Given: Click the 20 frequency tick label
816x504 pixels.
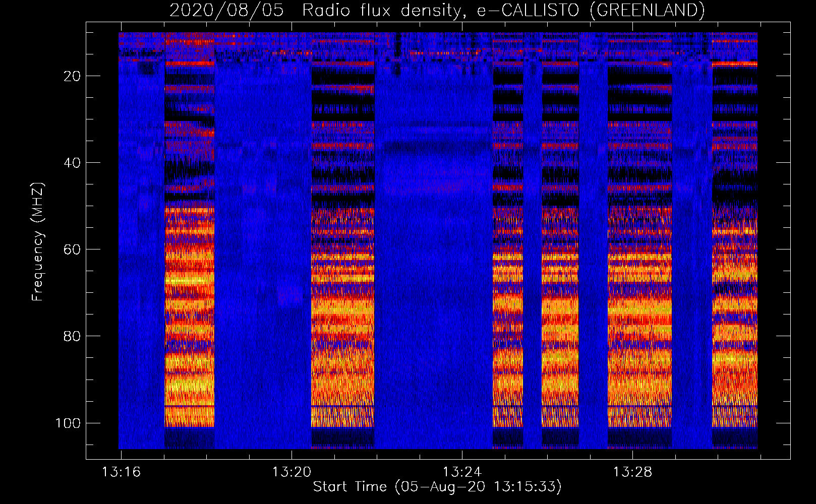Looking at the screenshot, I should click(x=72, y=76).
